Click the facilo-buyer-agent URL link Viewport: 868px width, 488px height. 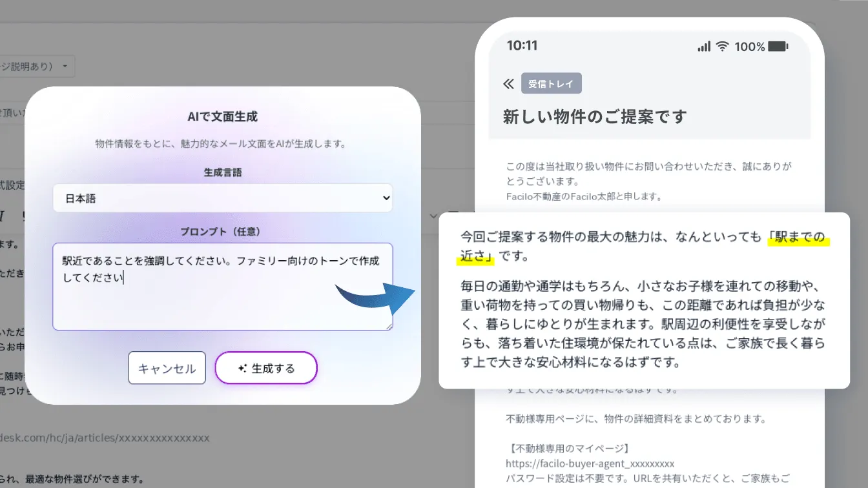tap(590, 463)
